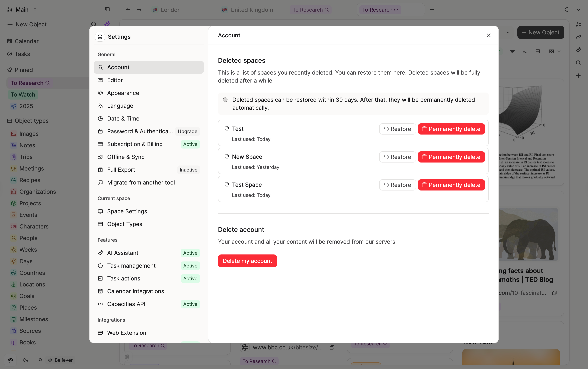The height and width of the screenshot is (369, 588).
Task: Click the red Delete my account button
Action: 247,261
